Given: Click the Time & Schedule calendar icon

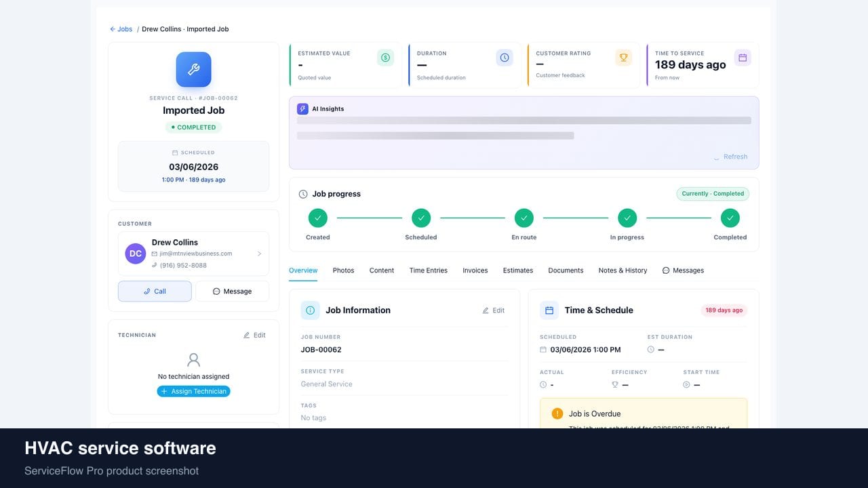Looking at the screenshot, I should tap(549, 310).
